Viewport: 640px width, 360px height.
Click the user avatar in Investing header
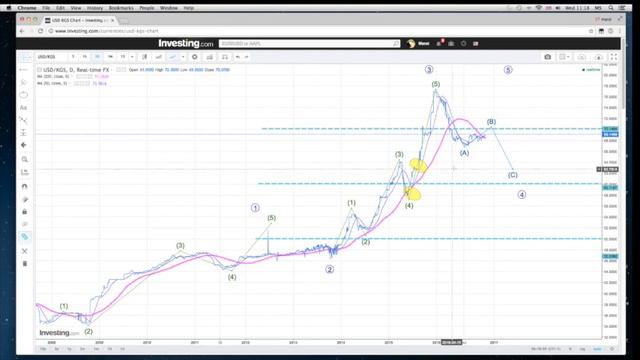[x=411, y=43]
